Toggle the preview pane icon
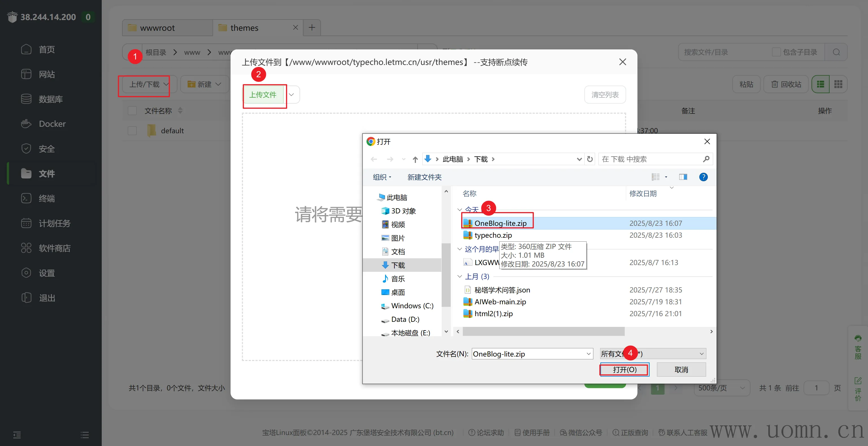This screenshot has width=868, height=446. click(x=683, y=177)
